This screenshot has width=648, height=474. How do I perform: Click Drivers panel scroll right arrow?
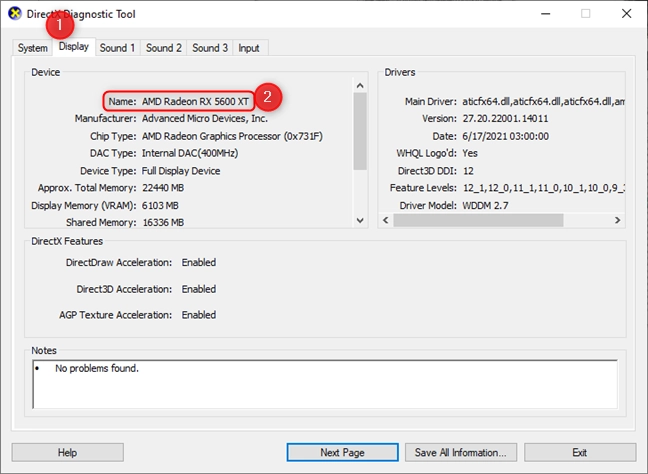point(617,220)
